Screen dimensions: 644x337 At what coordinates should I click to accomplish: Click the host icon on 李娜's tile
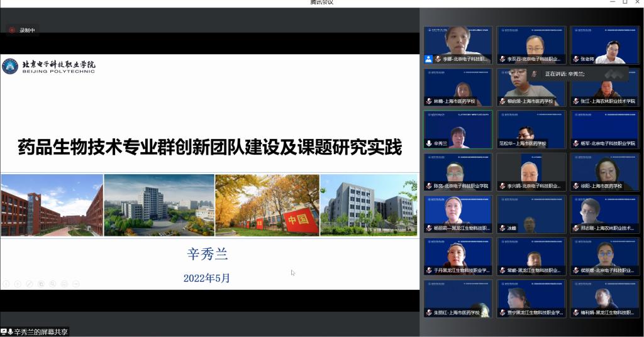(428, 59)
